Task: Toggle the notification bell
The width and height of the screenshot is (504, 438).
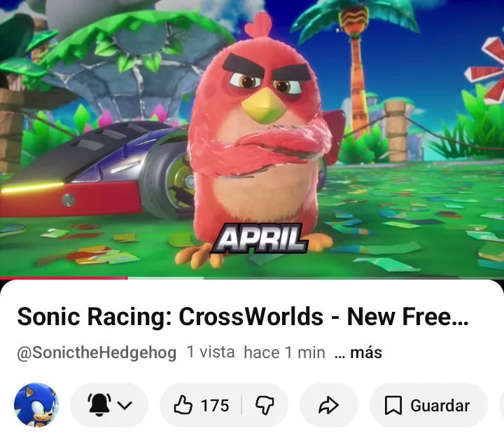Action: [99, 403]
